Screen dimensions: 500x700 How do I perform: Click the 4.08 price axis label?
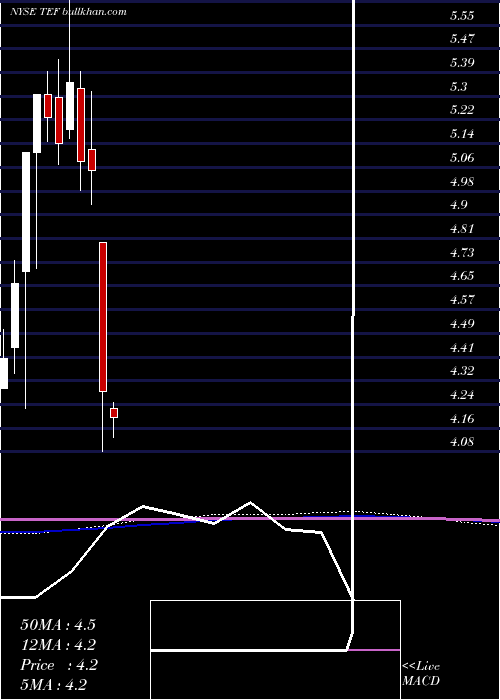(x=462, y=442)
